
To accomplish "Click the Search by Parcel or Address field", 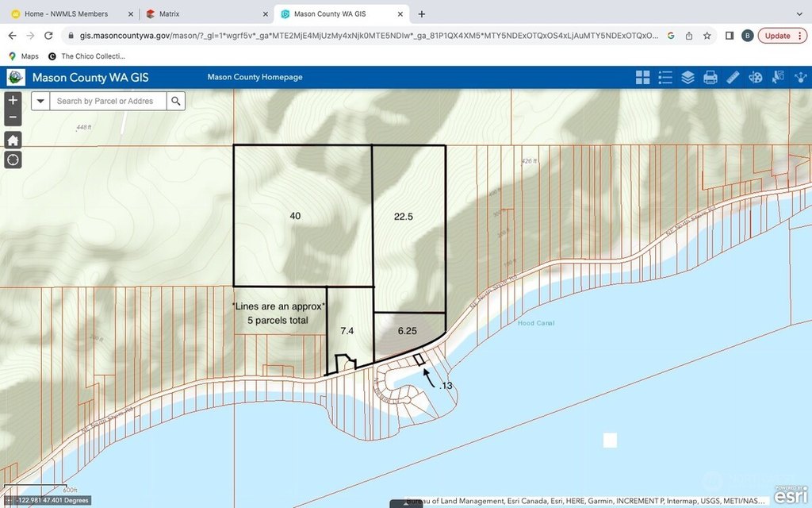I will pyautogui.click(x=108, y=101).
